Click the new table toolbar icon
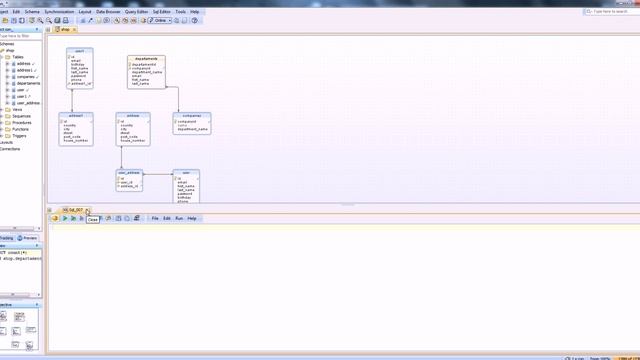The width and height of the screenshot is (640, 360). click(83, 20)
